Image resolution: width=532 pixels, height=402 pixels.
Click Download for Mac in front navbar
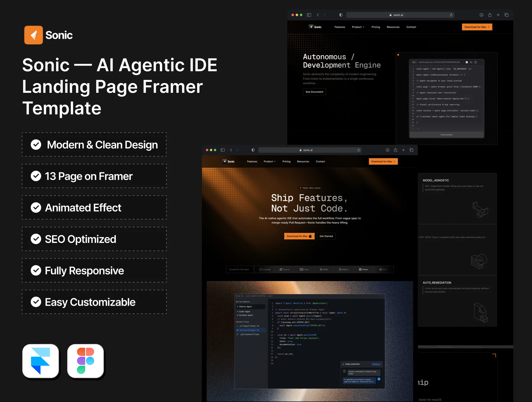click(x=383, y=161)
